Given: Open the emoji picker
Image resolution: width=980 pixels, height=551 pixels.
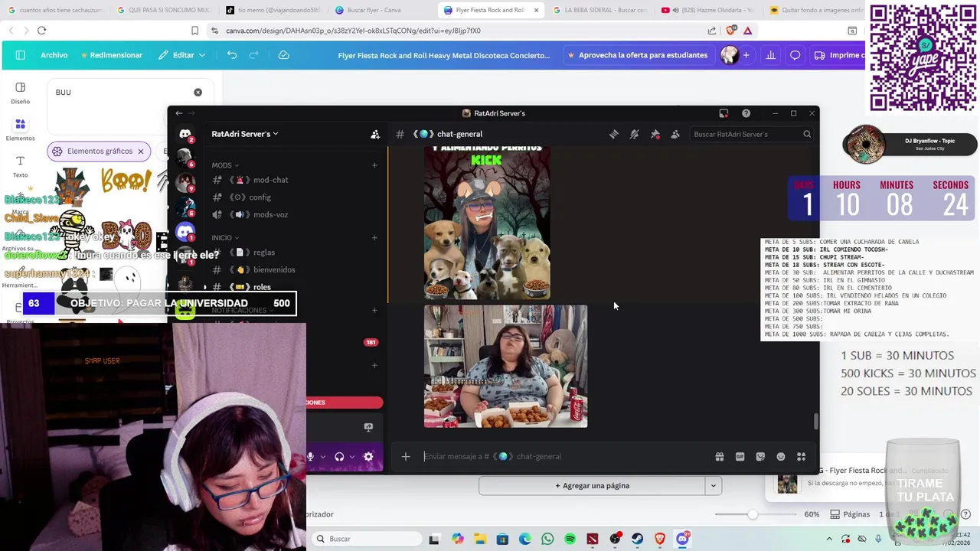Looking at the screenshot, I should pyautogui.click(x=781, y=457).
